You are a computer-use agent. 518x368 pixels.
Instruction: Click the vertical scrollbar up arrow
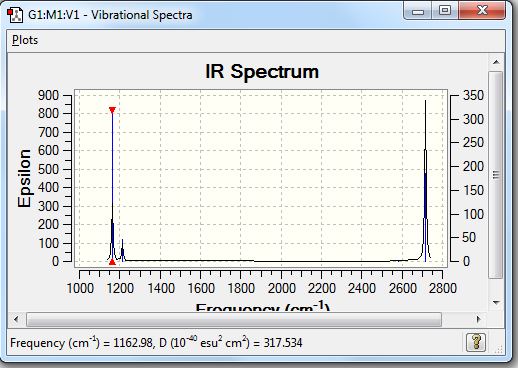point(496,62)
